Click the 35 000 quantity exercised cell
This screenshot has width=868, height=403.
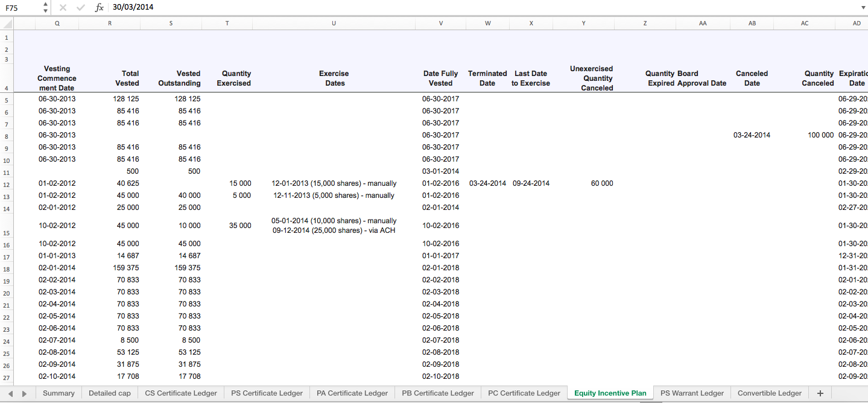(227, 226)
